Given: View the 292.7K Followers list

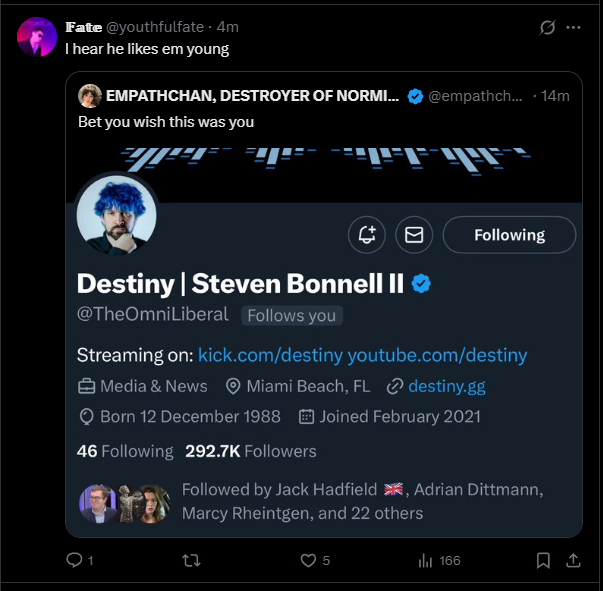Looking at the screenshot, I should tap(250, 451).
